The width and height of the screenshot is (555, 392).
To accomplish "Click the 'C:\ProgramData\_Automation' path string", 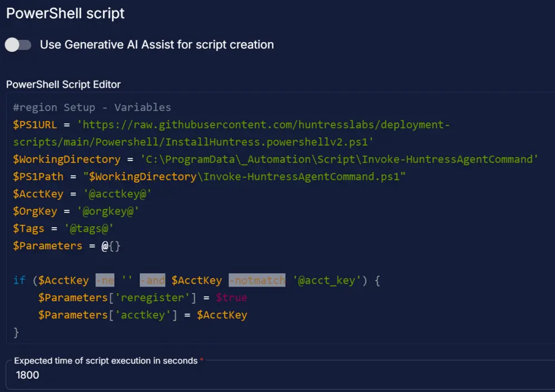I will [339, 159].
